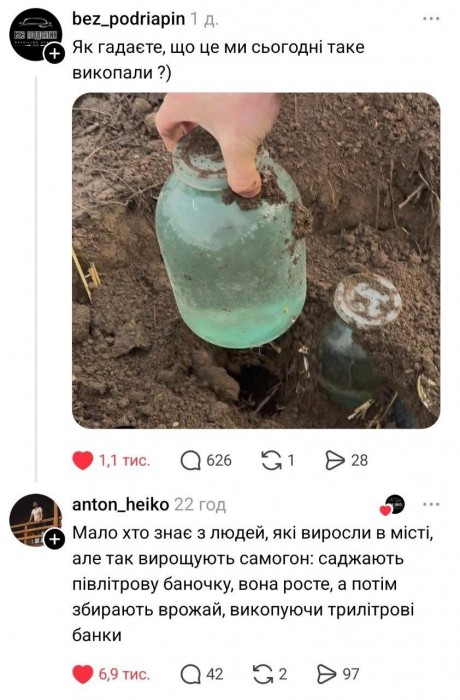Open comments on the bez_podriapin post
Image resolution: width=460 pixels, height=700 pixels.
point(191,460)
